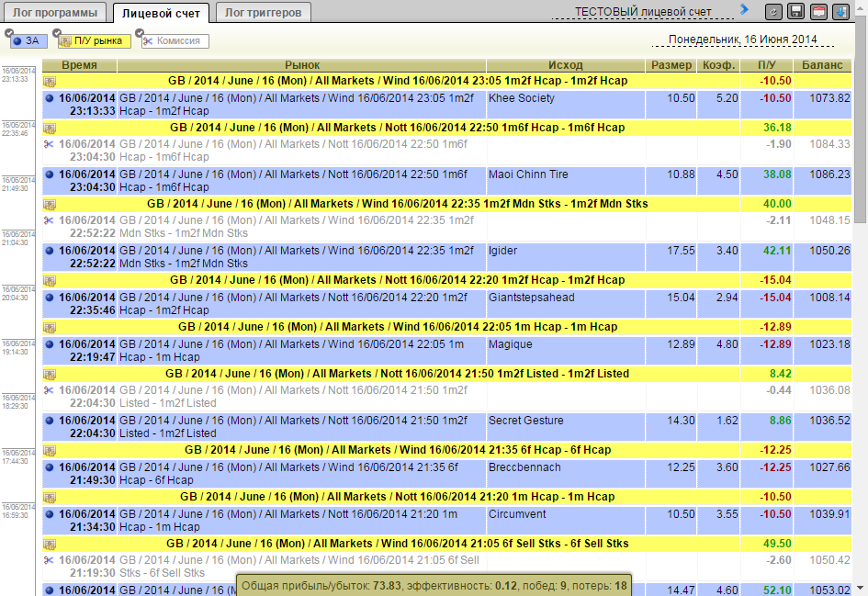Click blue back-bet dot on Igider row
The height and width of the screenshot is (596, 868).
coord(50,251)
